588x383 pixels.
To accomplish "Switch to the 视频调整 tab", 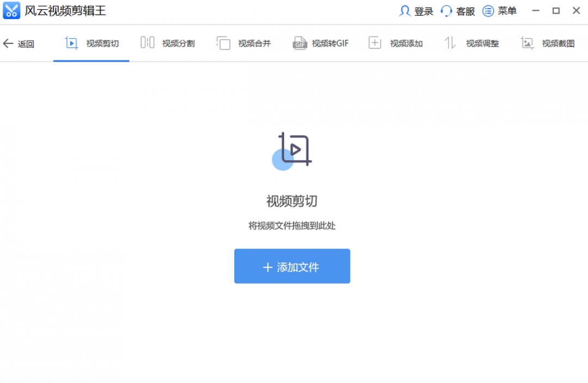I will [473, 42].
